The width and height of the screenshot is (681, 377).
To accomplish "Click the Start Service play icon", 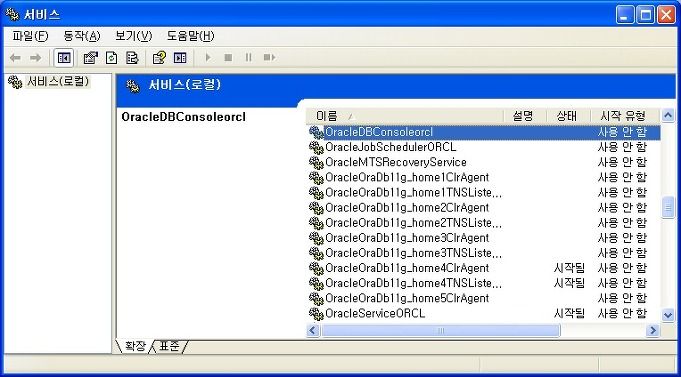I will tap(208, 57).
